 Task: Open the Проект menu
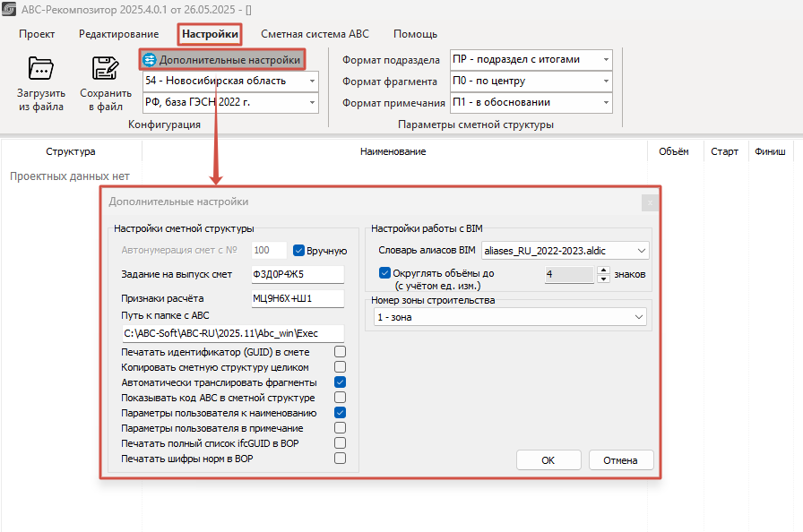37,34
